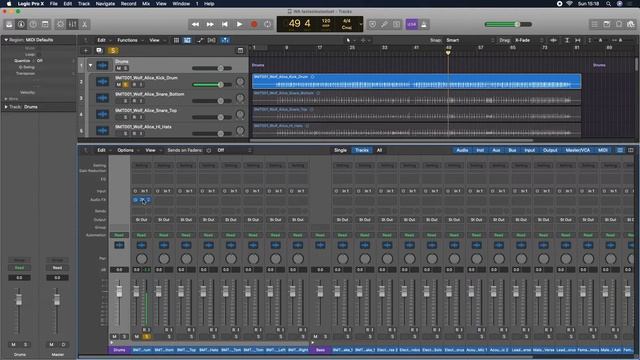The height and width of the screenshot is (360, 640).
Task: Open the Sends on Faders Off dropdown
Action: coord(234,150)
